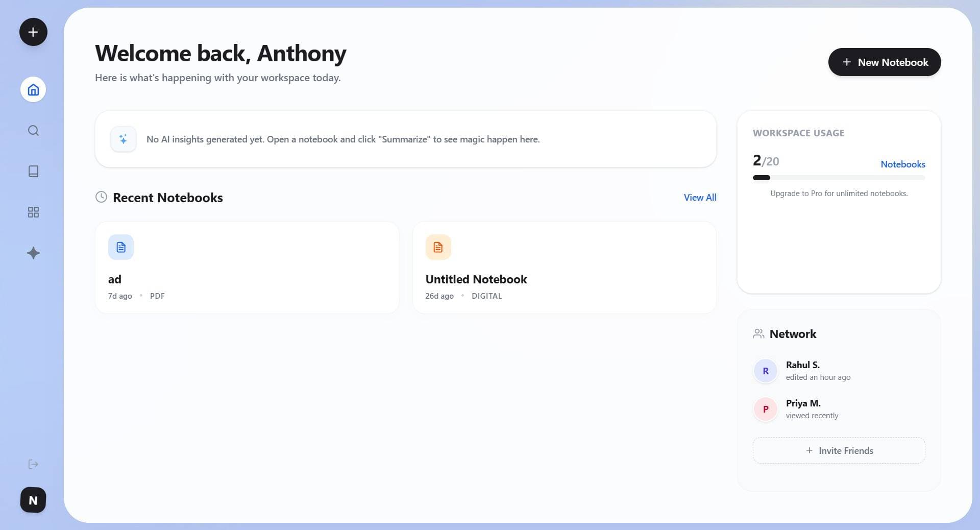The height and width of the screenshot is (530, 980).
Task: Click the people icon beside Network
Action: click(x=758, y=334)
